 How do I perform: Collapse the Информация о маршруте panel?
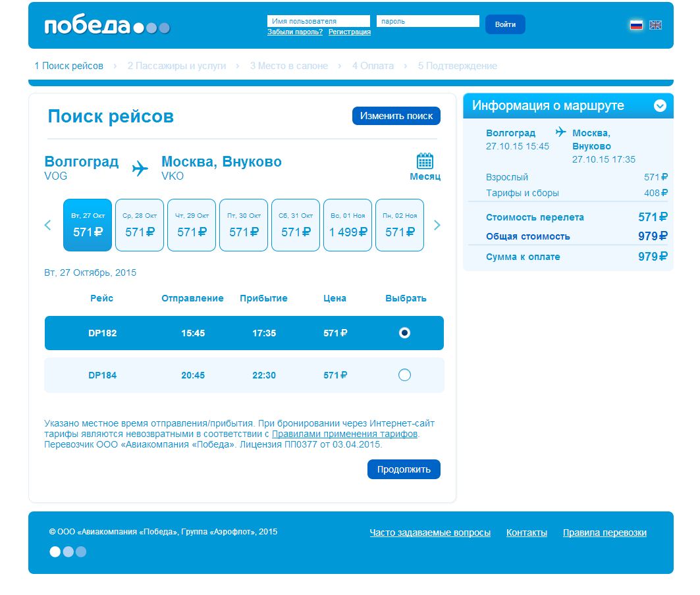[x=660, y=106]
